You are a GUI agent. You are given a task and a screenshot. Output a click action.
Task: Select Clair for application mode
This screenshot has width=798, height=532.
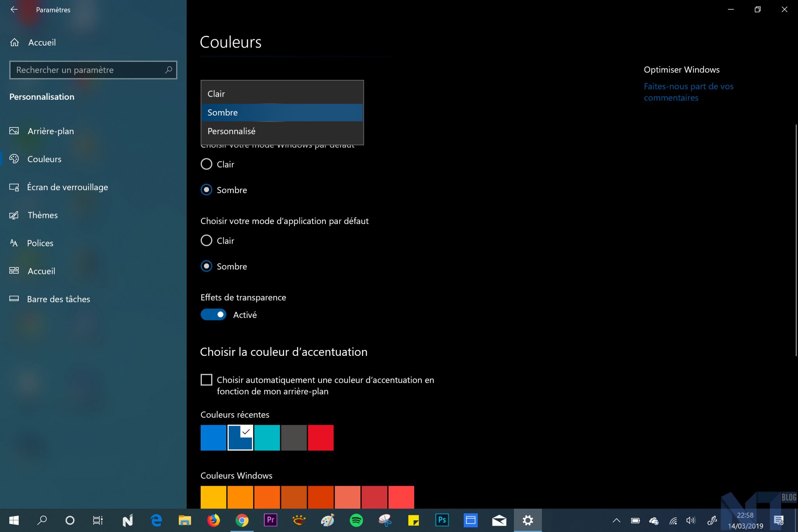pos(207,240)
